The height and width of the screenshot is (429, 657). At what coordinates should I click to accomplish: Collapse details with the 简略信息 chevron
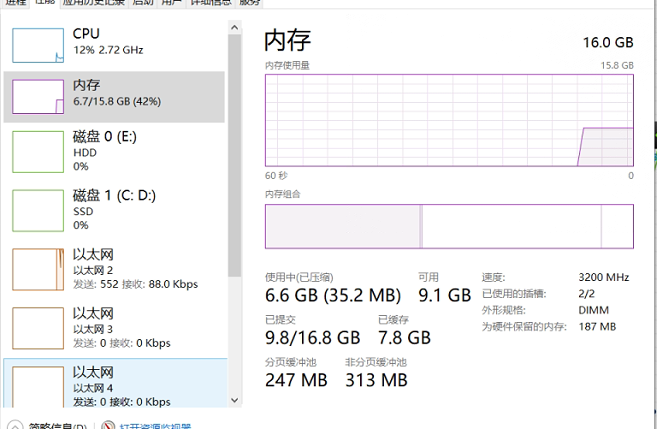(x=14, y=426)
